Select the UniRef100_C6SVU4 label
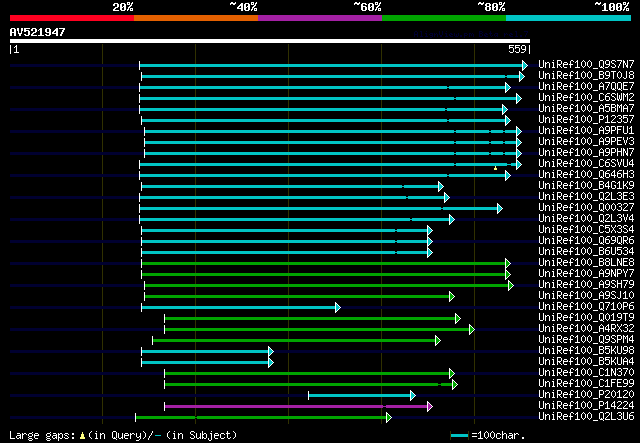640x443 pixels. point(586,163)
